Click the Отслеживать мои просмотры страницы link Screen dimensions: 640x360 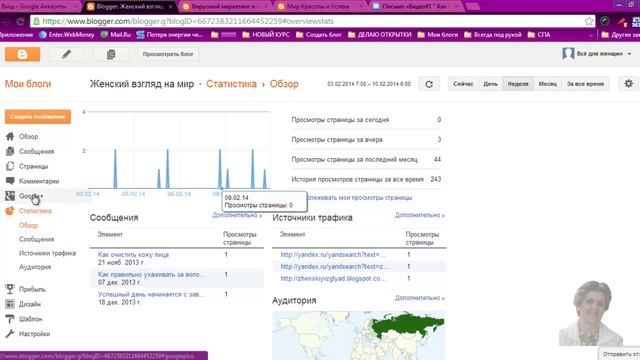(x=359, y=198)
